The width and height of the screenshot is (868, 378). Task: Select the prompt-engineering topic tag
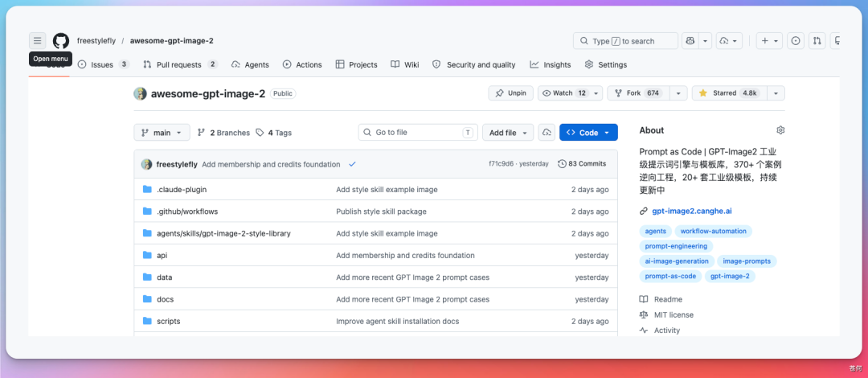point(676,246)
